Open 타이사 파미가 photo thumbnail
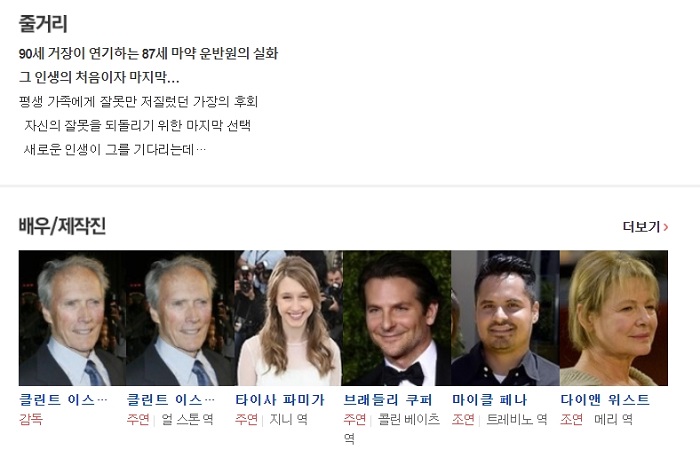The image size is (700, 466). tap(289, 318)
